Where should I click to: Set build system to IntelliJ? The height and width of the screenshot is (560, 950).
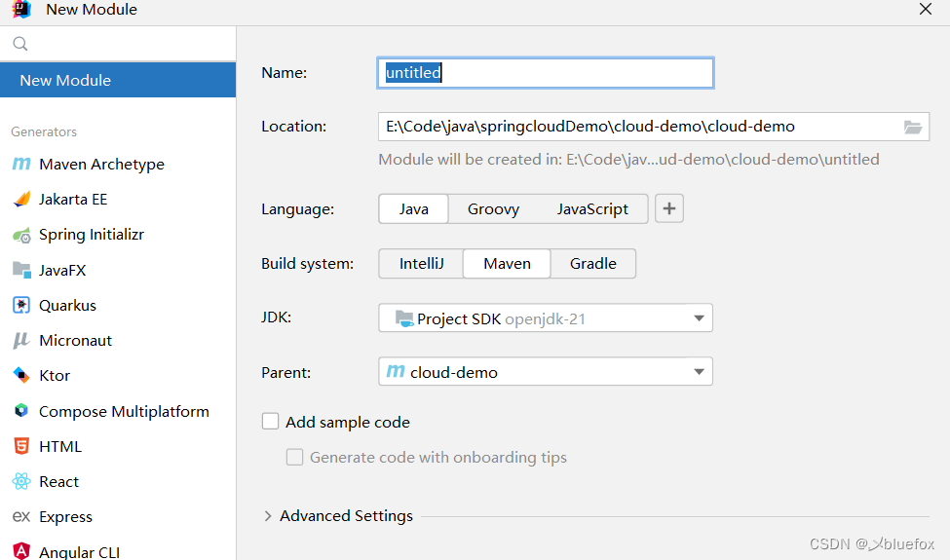(x=422, y=263)
